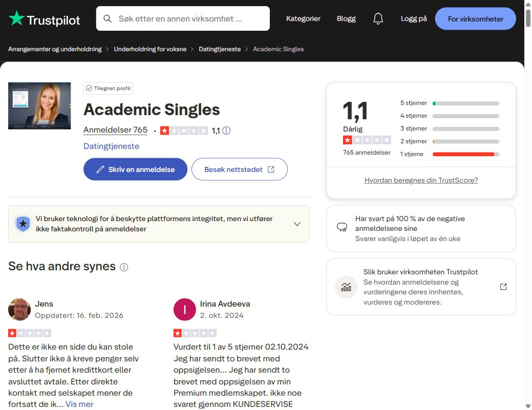532x410 pixels.
Task: Open Datingtjeneste breadcrumb link
Action: coord(220,49)
